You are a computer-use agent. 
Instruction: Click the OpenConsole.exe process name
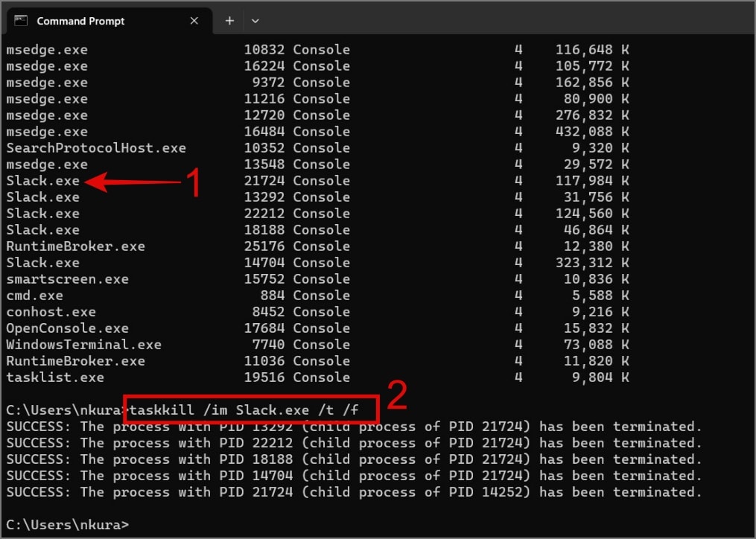point(68,328)
